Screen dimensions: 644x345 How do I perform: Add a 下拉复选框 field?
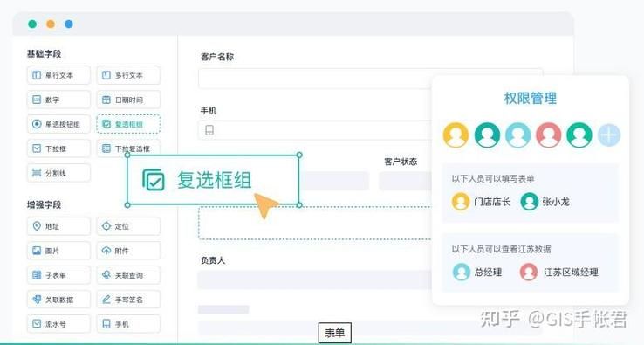(x=128, y=148)
